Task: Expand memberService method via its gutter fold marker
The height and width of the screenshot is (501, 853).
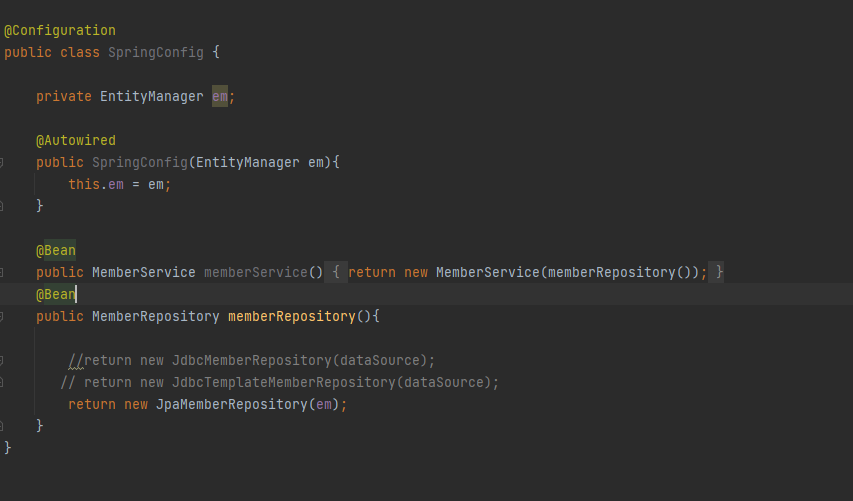Action: pos(1,273)
